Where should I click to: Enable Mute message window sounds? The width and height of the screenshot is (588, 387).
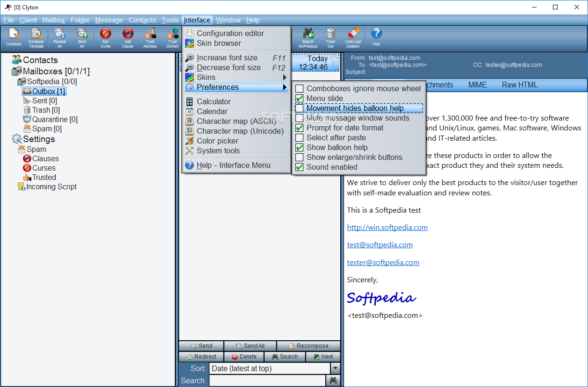coord(358,118)
